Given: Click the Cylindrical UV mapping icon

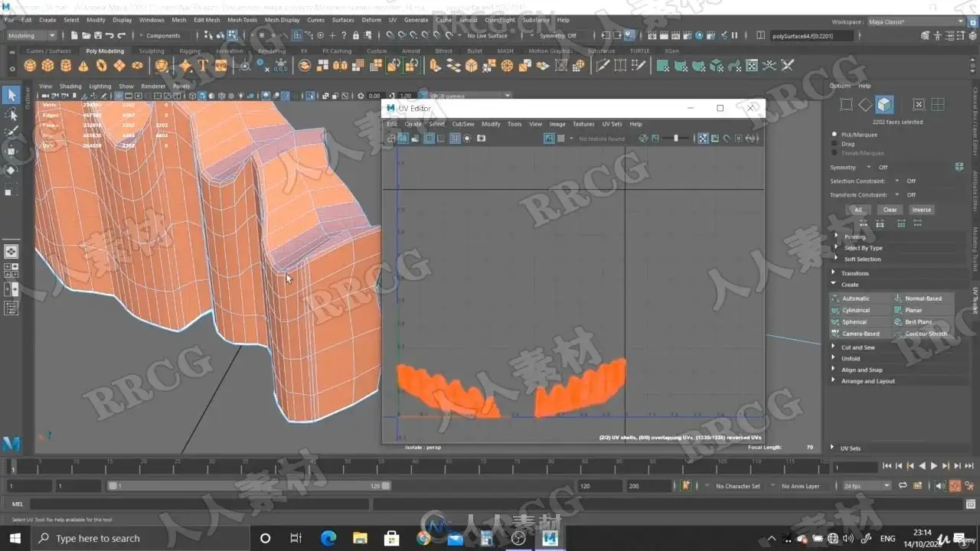Looking at the screenshot, I should tap(835, 311).
